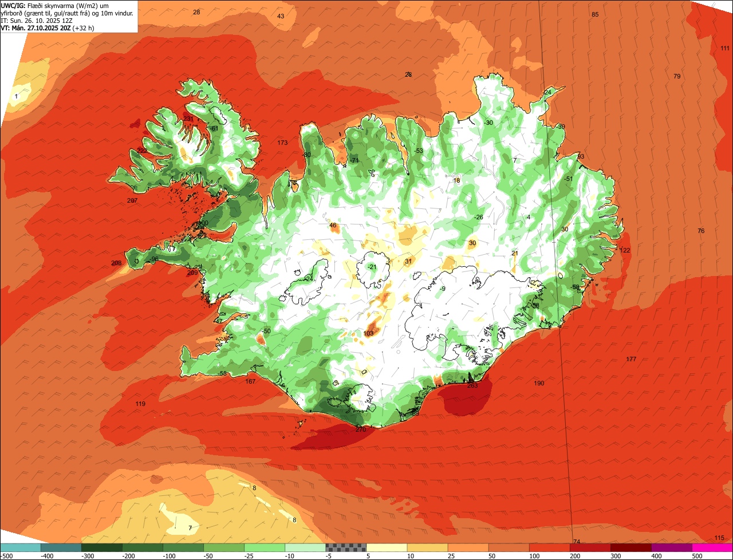Image resolution: width=733 pixels, height=560 pixels.
Task: Select the east coast value 122
Action: [625, 250]
